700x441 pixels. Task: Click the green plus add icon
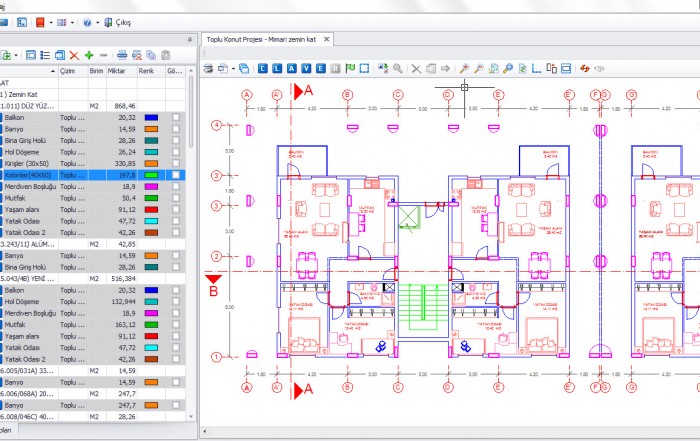pos(88,55)
